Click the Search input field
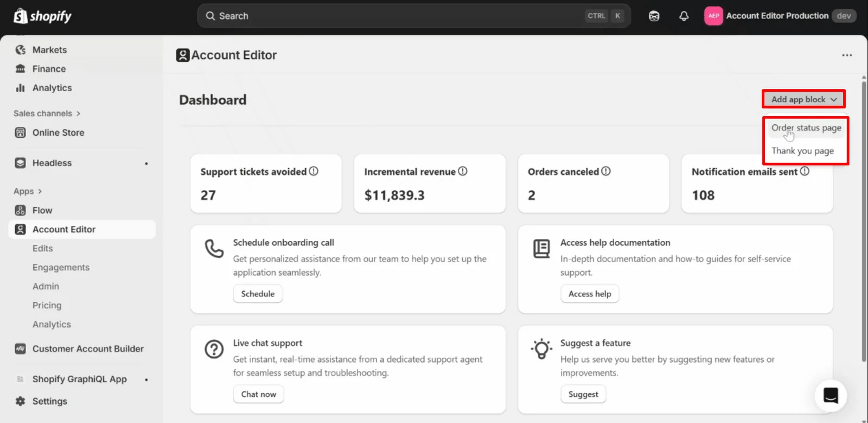 [x=414, y=16]
